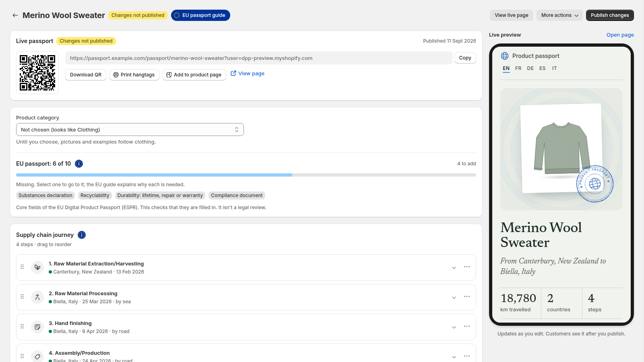Select the Substances declaration missing tag
Viewport: 644px width, 362px height.
(x=45, y=195)
